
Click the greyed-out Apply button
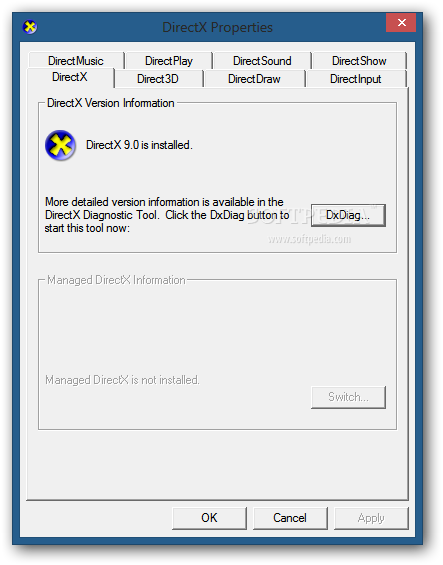371,518
